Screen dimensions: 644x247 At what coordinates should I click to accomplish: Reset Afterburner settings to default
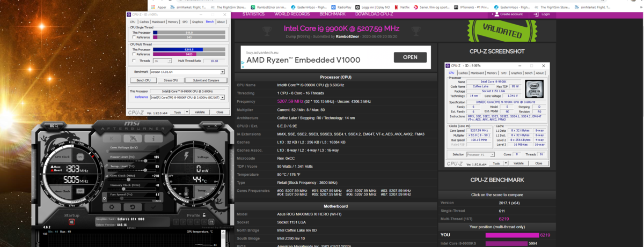coord(132,207)
